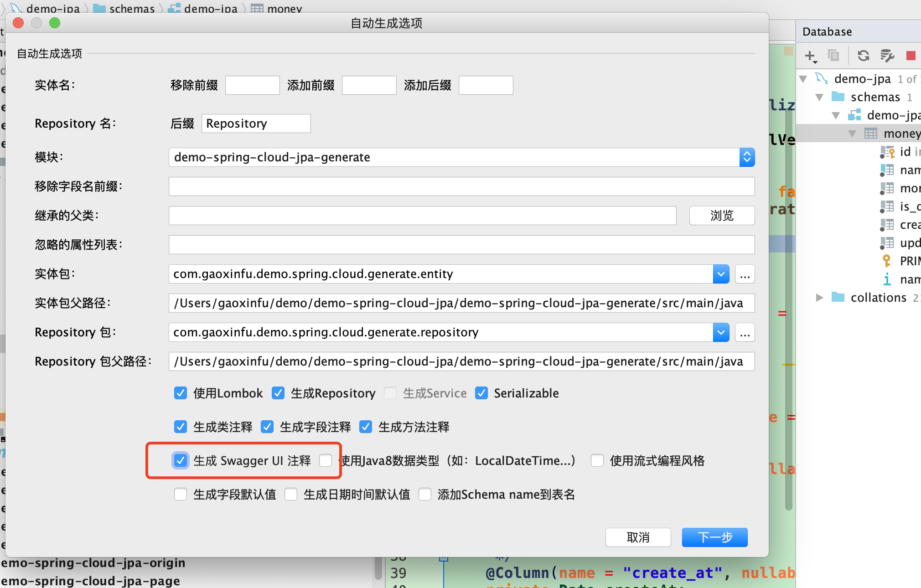The height and width of the screenshot is (588, 921).
Task: Click the 实体包父路径 path field
Action: tap(461, 303)
